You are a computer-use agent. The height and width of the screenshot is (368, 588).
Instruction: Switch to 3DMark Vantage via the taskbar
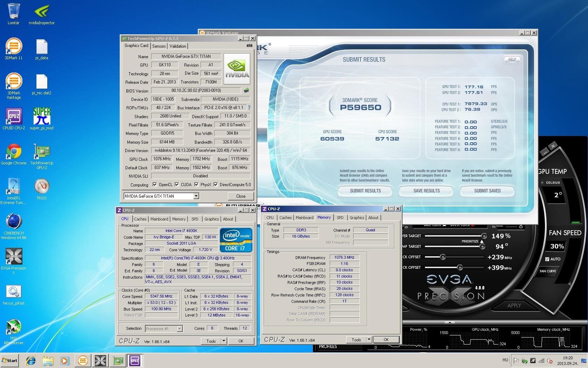[x=83, y=360]
